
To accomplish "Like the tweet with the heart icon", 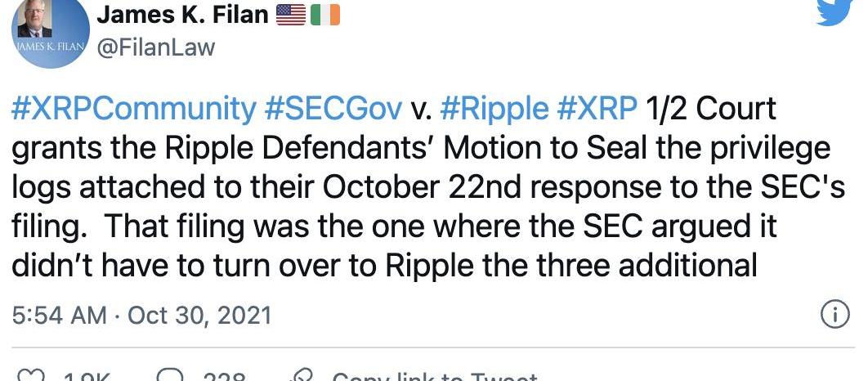I will [31, 377].
